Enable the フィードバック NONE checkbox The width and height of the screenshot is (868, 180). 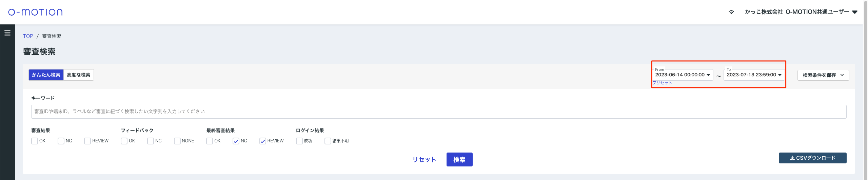(177, 141)
